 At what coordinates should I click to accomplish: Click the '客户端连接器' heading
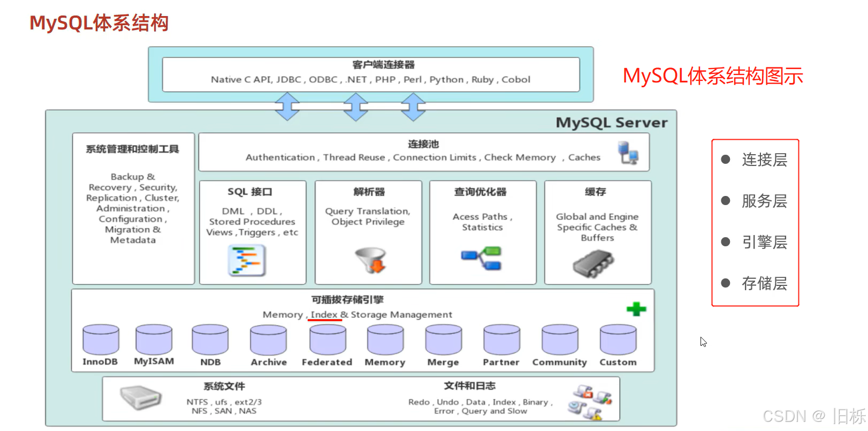point(383,65)
